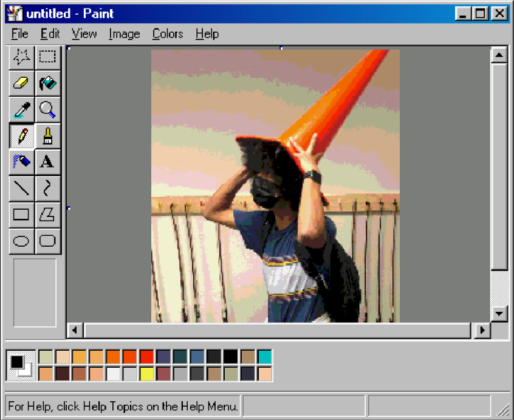Choose the cyan swatch in the palette
This screenshot has height=420, width=514.
point(264,357)
